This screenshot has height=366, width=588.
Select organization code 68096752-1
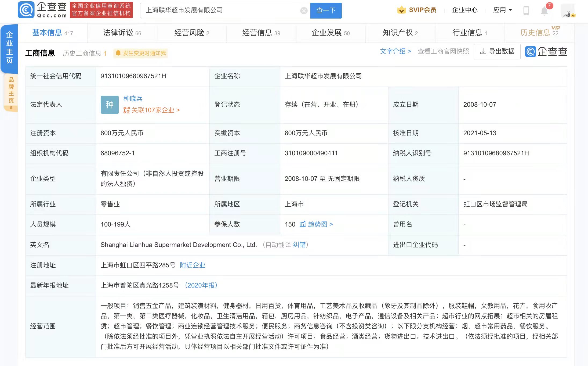118,153
